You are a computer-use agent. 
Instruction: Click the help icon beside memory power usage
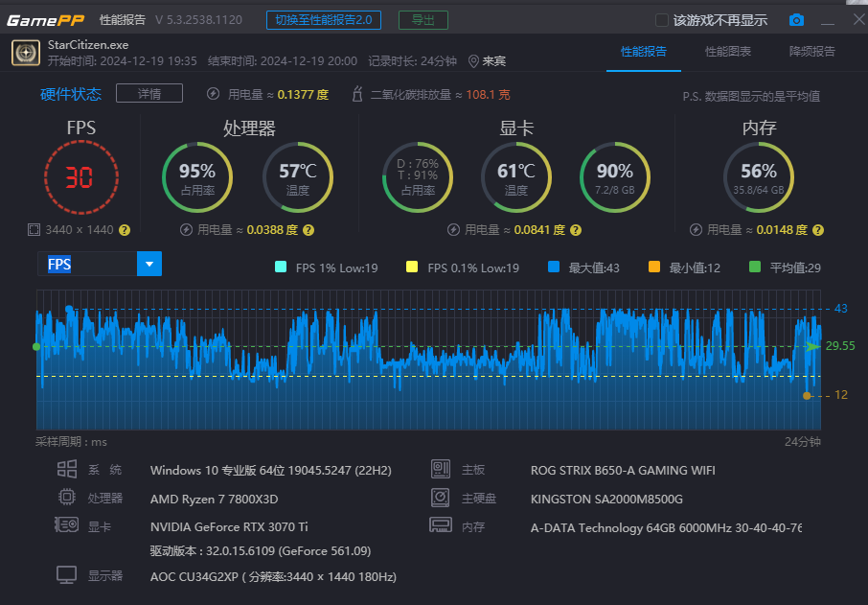pyautogui.click(x=816, y=230)
